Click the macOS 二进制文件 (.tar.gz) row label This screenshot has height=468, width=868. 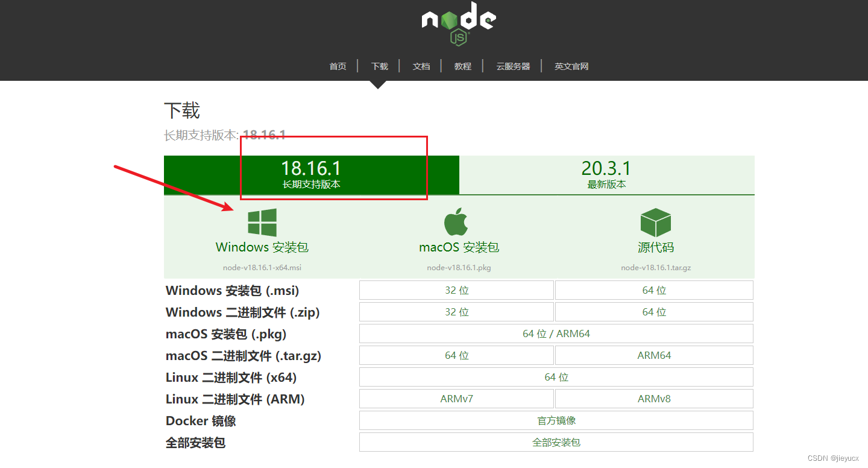click(244, 356)
